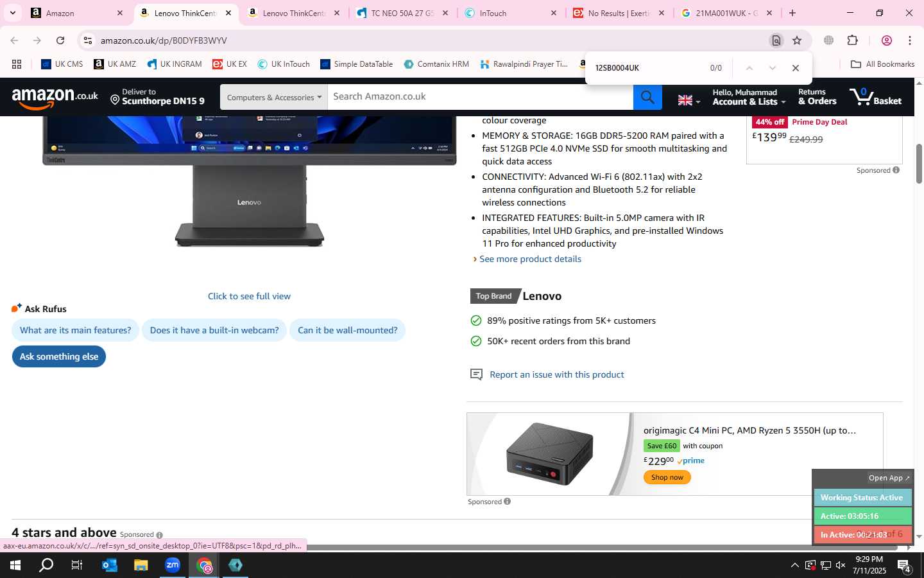
Task: Open the Amazon basket icon
Action: point(876,97)
